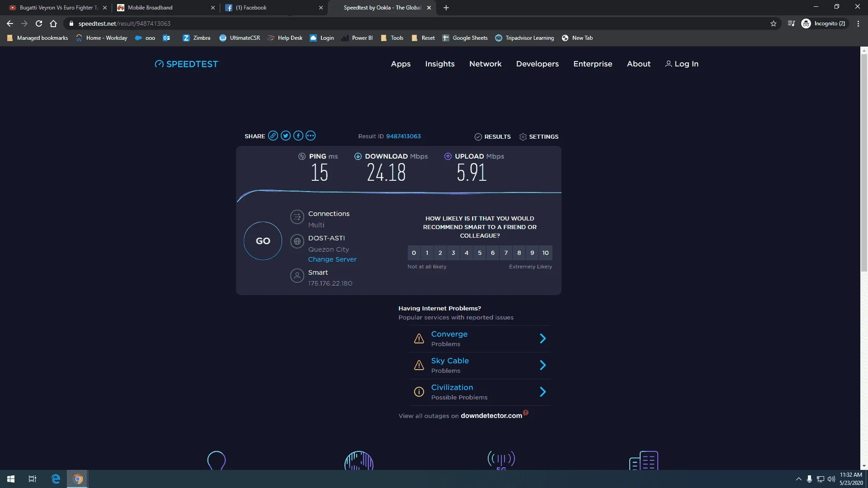Viewport: 868px width, 488px height.
Task: Open the Enterprise menu
Action: pyautogui.click(x=593, y=64)
